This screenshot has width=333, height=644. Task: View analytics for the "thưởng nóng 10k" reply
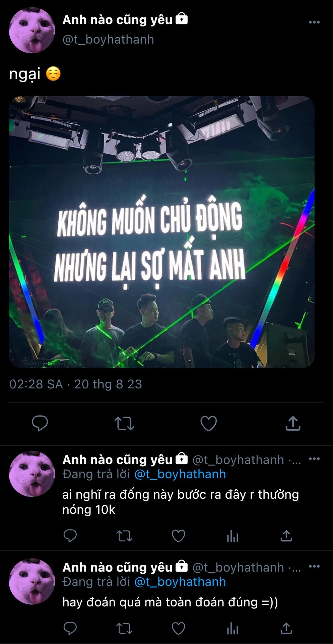point(232,536)
